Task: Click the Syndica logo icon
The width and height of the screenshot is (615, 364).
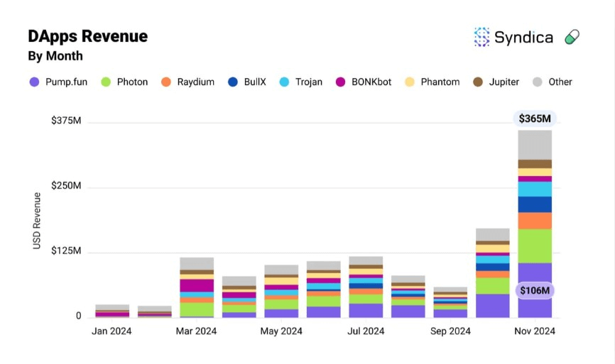Action: [x=482, y=38]
